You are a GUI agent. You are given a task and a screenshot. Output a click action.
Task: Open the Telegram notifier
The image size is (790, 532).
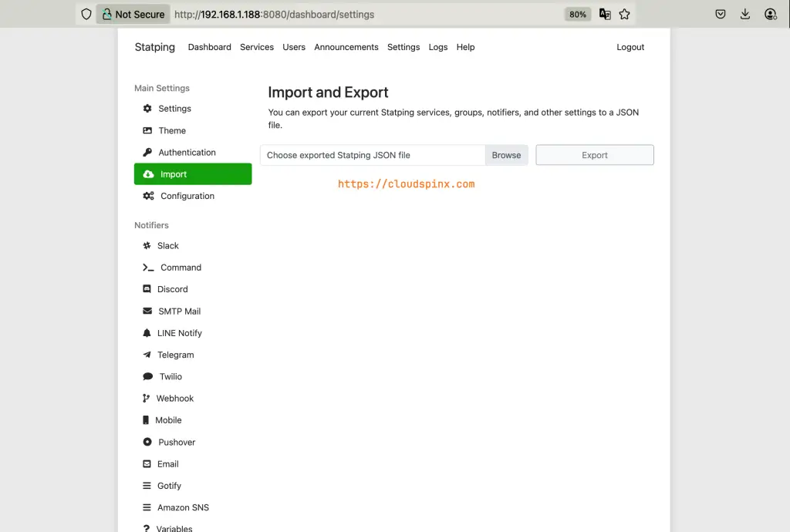point(174,355)
